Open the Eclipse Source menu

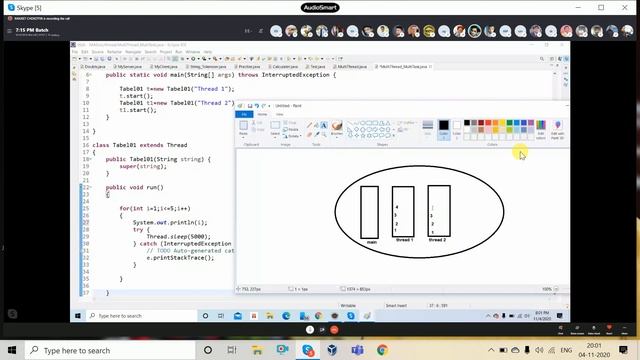98,52
